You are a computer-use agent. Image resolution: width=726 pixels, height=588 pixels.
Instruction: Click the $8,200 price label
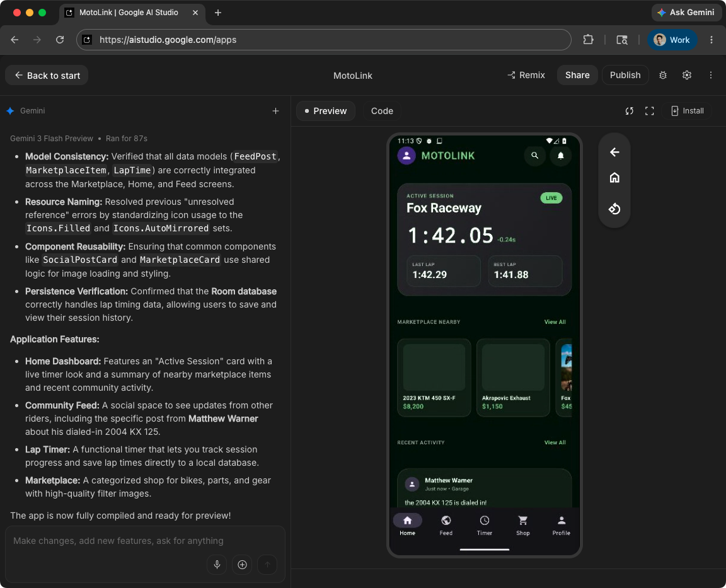(x=413, y=406)
